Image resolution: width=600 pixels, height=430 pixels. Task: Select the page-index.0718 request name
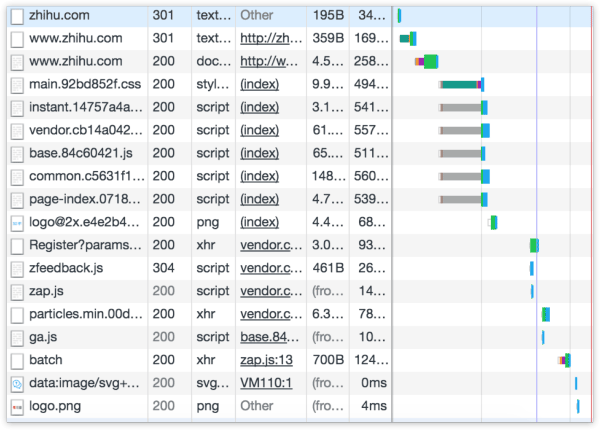(x=85, y=199)
